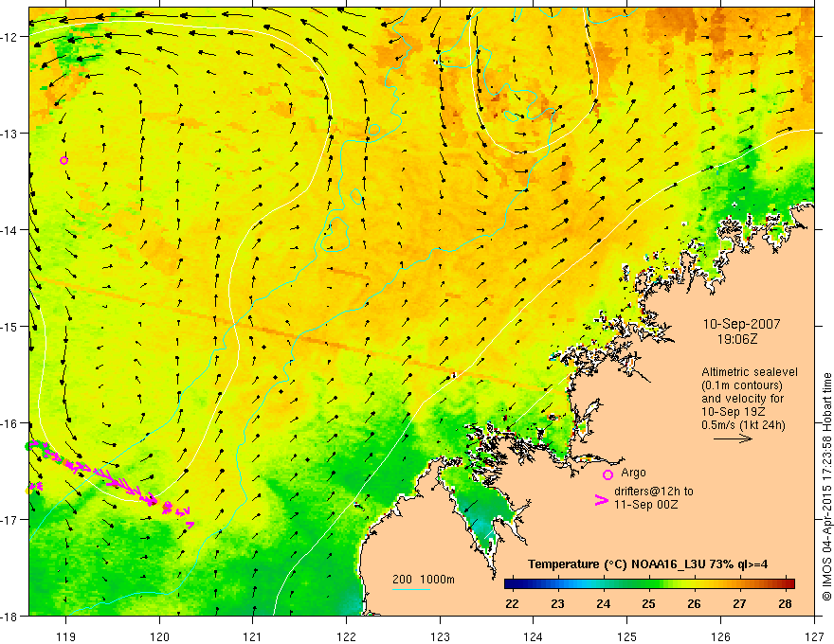Select the time text 19:06Z
Image resolution: width=834 pixels, height=644 pixels.
tap(736, 339)
